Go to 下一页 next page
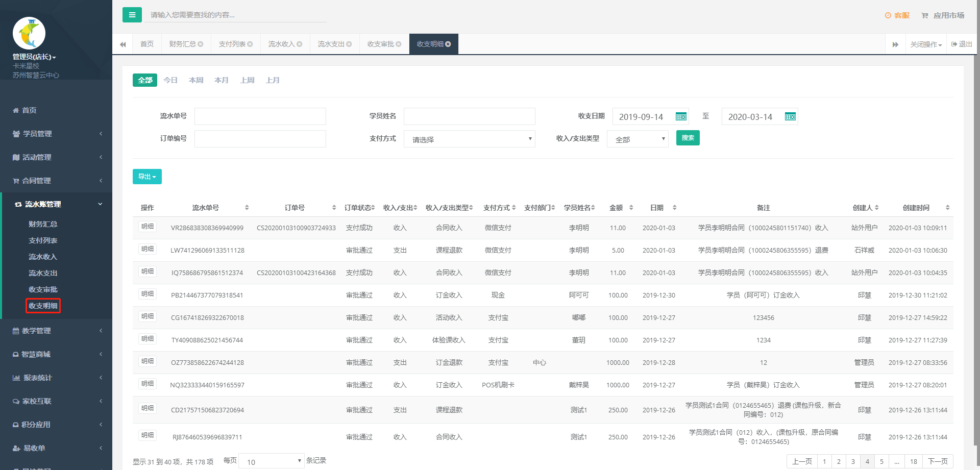Viewport: 980px width, 470px height. click(x=938, y=461)
